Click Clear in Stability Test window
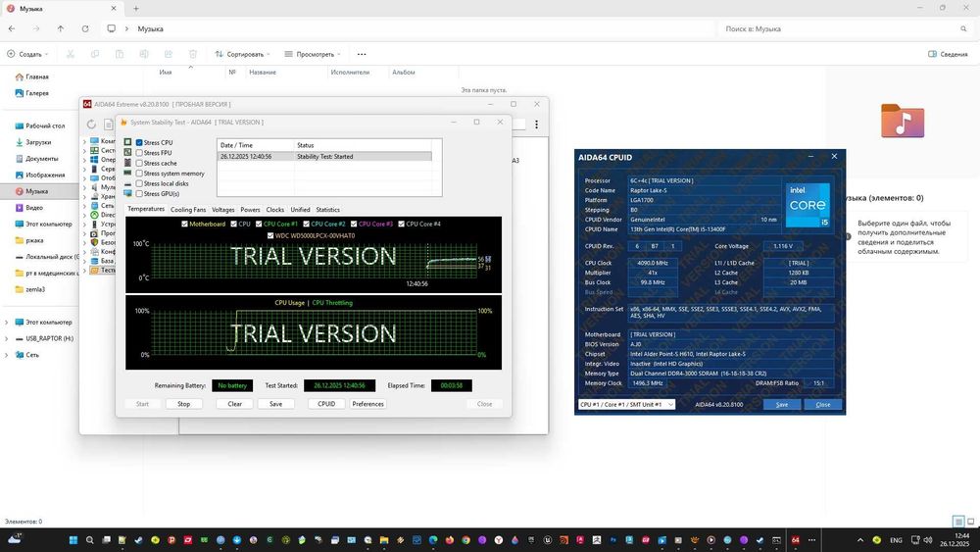Screen dimensions: 980x552 click(x=235, y=404)
